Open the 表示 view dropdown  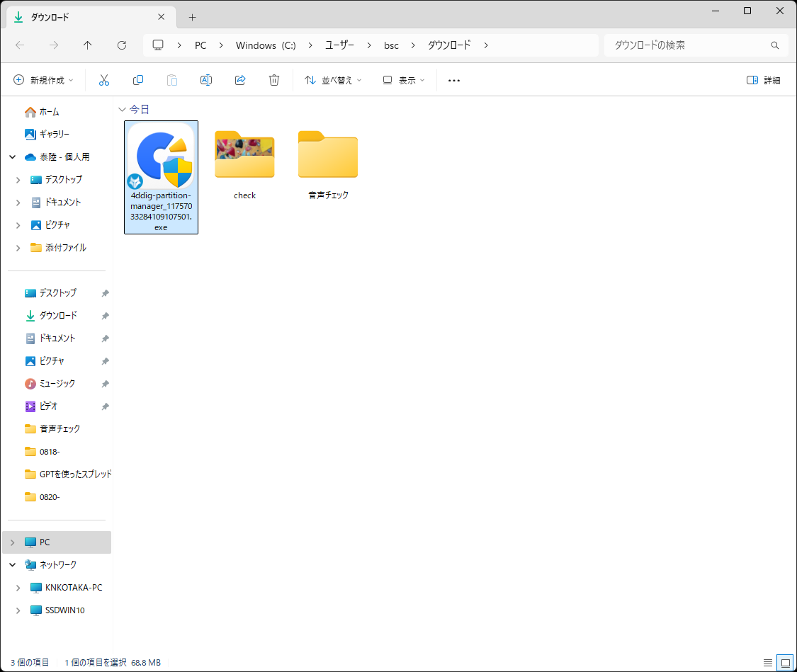tap(404, 80)
